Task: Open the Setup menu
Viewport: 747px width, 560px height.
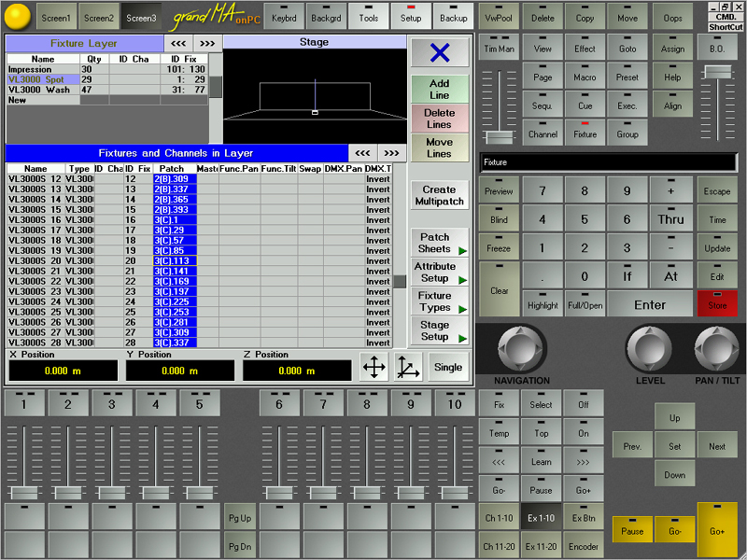Action: click(x=412, y=16)
